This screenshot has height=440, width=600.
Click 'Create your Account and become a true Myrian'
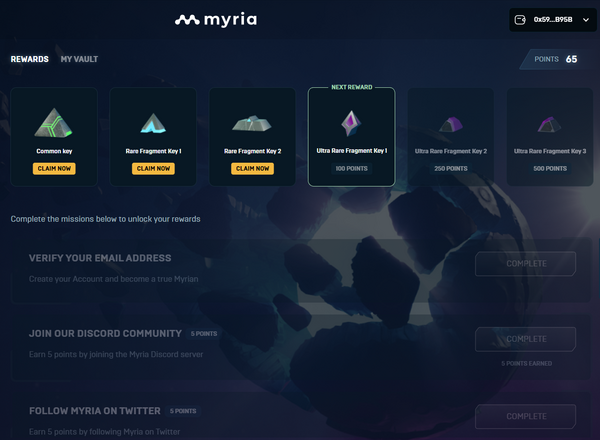click(x=114, y=279)
